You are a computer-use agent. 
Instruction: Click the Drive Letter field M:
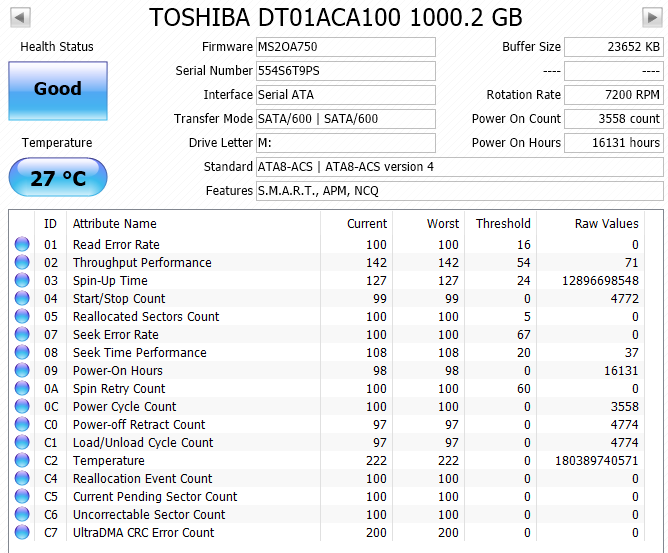(x=346, y=143)
